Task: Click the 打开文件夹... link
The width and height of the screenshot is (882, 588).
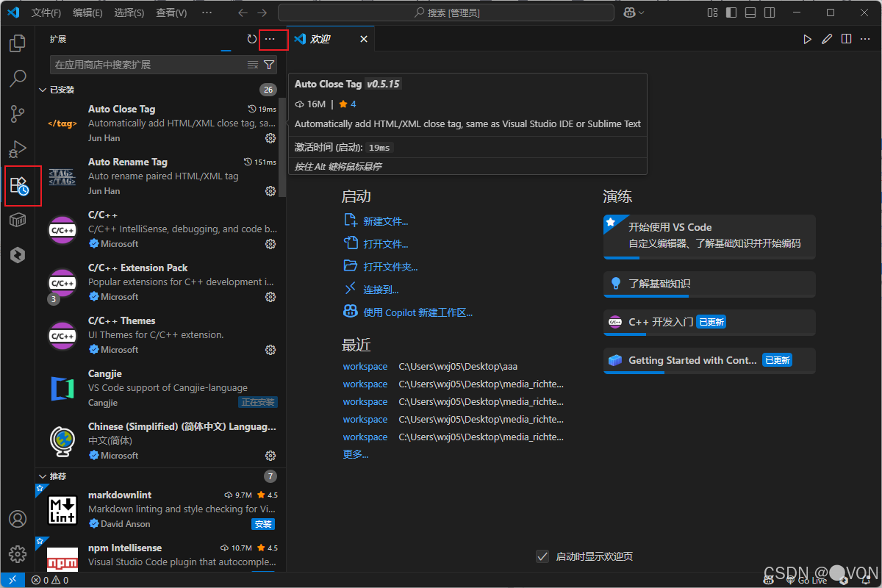Action: (x=390, y=267)
